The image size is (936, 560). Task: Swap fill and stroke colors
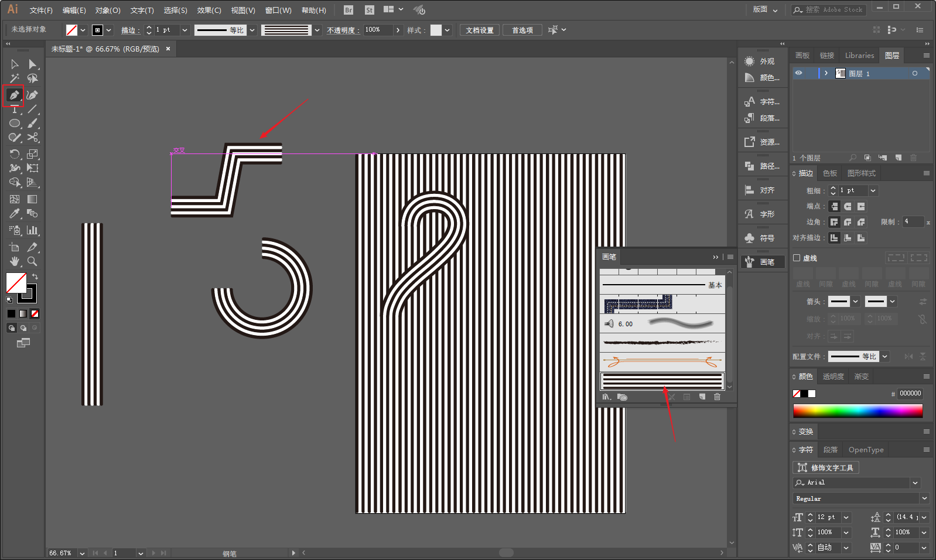(35, 276)
